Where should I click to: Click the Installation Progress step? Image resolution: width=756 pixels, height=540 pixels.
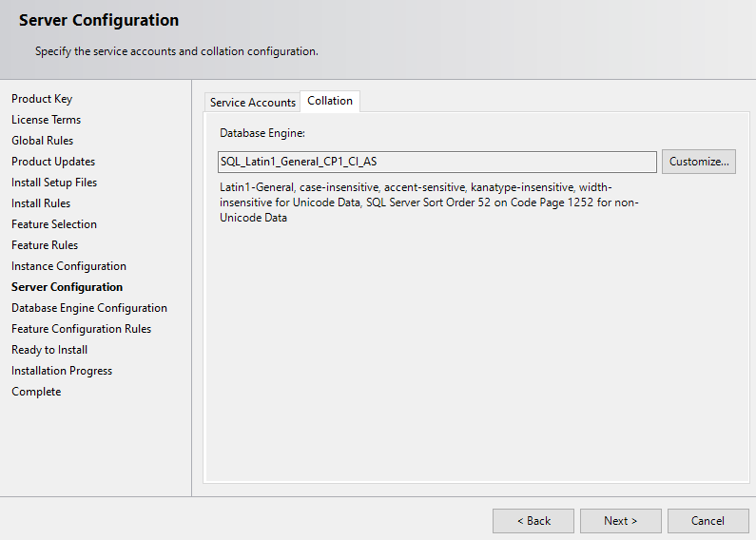[x=62, y=371]
